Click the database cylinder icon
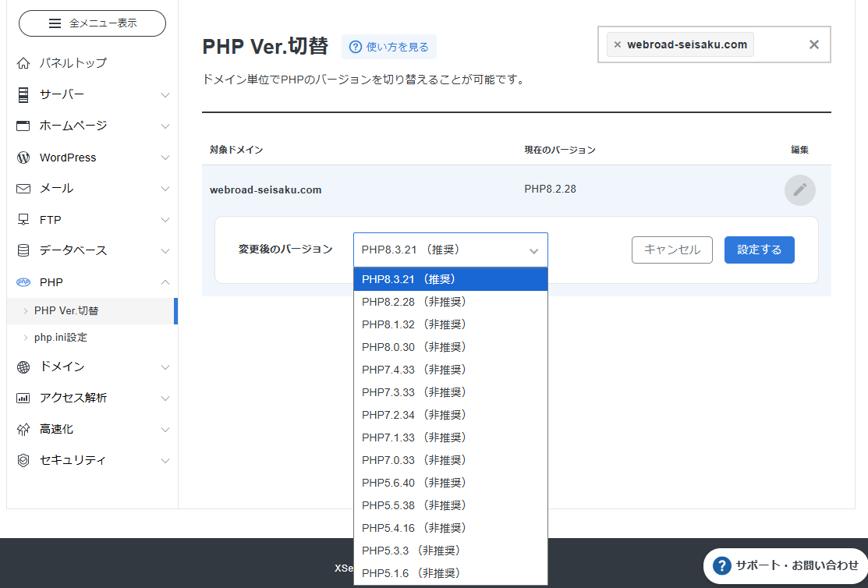 tap(23, 250)
